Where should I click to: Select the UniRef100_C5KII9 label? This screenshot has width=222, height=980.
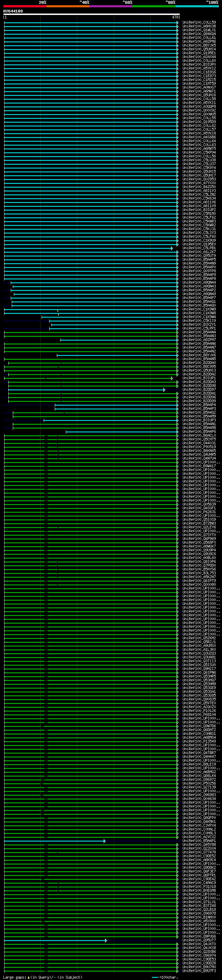[x=199, y=321]
